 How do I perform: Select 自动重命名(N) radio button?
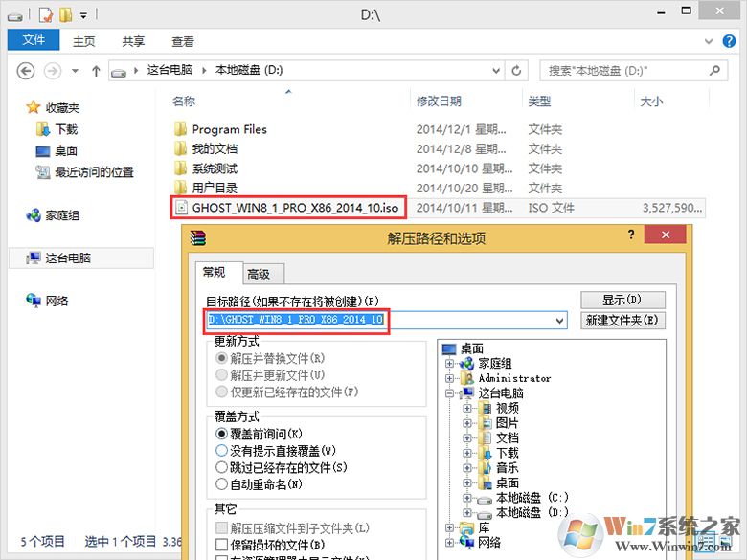point(221,484)
